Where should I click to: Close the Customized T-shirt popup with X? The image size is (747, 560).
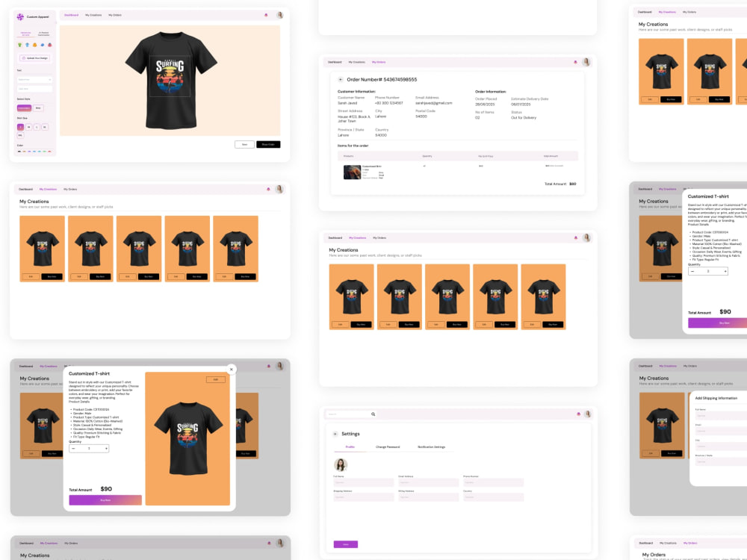pos(232,369)
